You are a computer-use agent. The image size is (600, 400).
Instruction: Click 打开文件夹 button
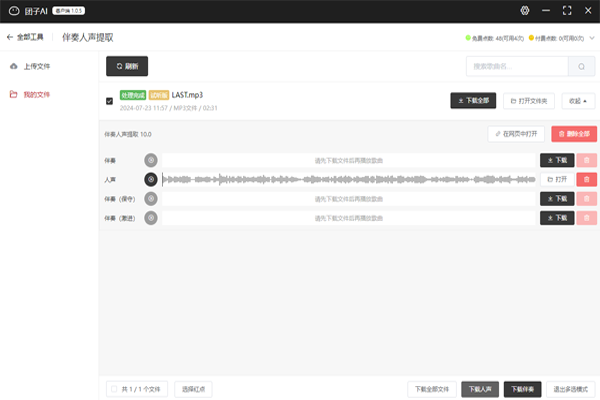click(x=529, y=101)
